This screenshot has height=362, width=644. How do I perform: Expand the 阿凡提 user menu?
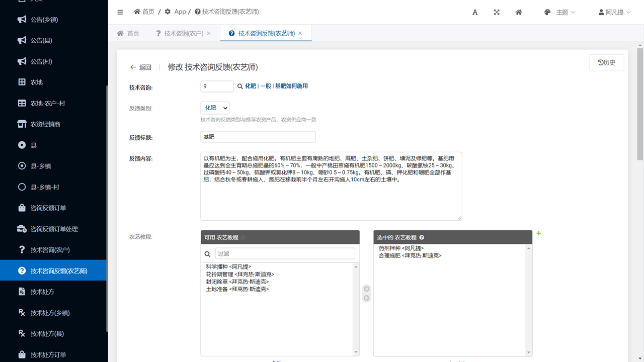tap(614, 12)
